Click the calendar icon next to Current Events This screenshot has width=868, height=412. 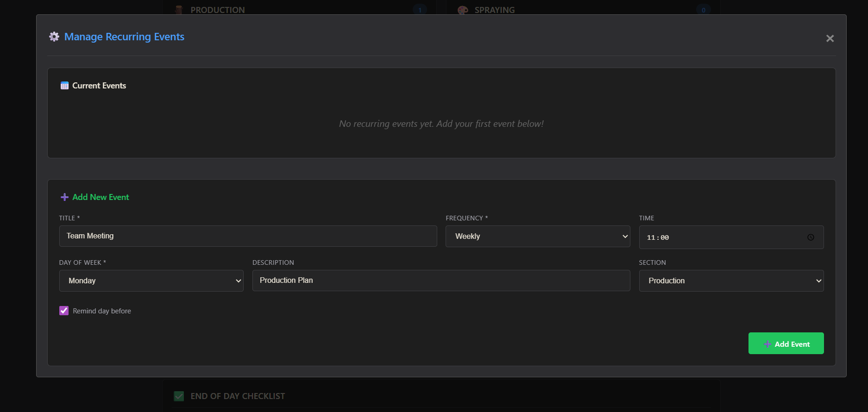click(x=64, y=86)
